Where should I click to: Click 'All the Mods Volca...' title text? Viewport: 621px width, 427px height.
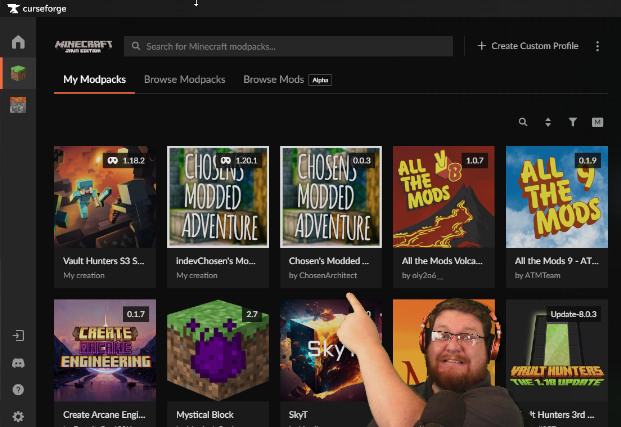pyautogui.click(x=442, y=261)
